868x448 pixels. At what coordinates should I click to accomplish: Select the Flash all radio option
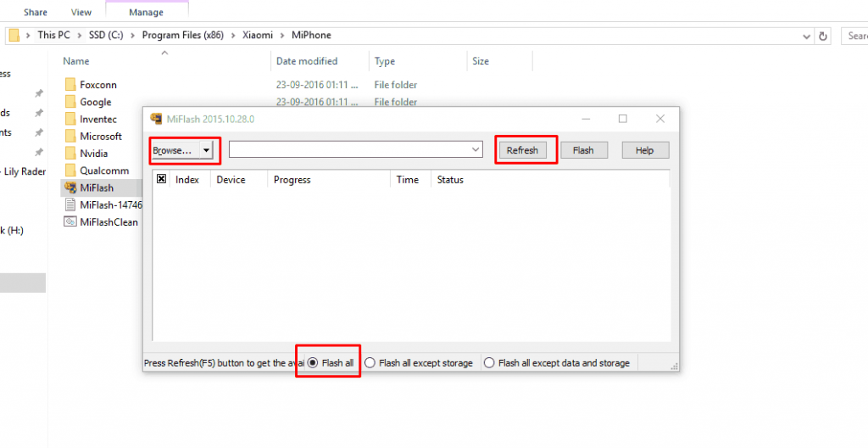pos(331,363)
